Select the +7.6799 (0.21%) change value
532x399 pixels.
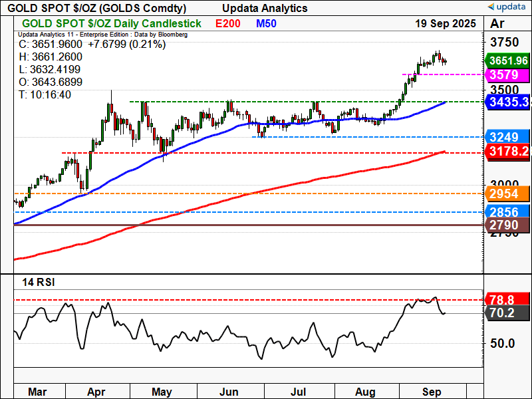(x=127, y=45)
